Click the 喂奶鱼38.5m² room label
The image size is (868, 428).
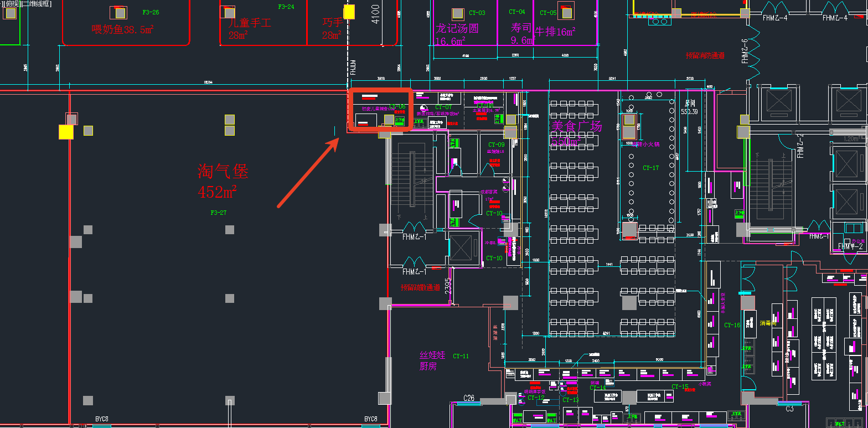pos(122,30)
